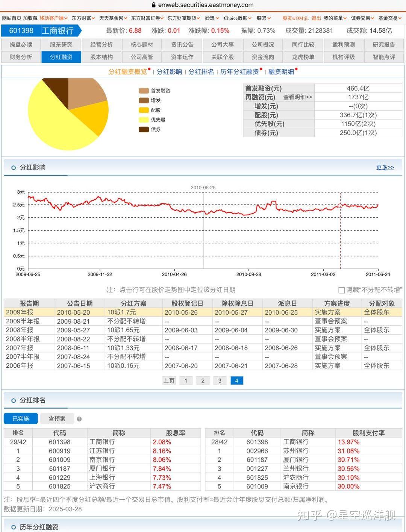Open the 股本结构 tab

[x=101, y=57]
